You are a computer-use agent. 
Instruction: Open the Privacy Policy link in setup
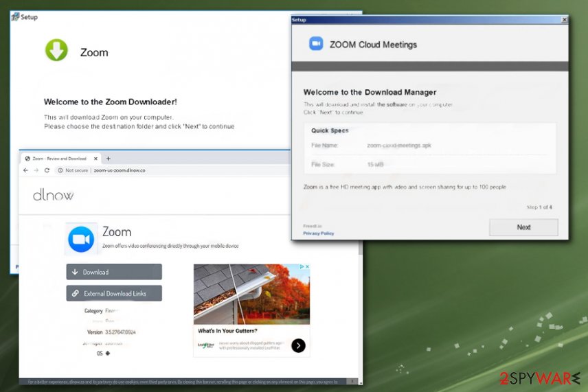pyautogui.click(x=318, y=233)
